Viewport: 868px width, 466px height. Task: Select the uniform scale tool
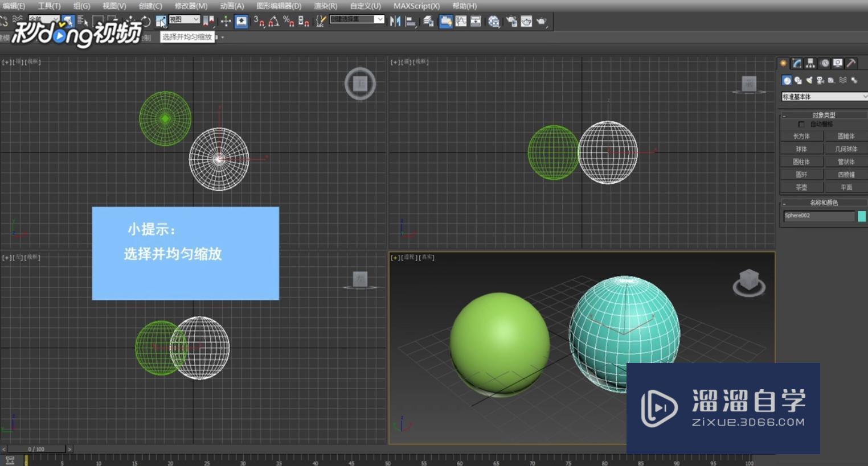161,22
